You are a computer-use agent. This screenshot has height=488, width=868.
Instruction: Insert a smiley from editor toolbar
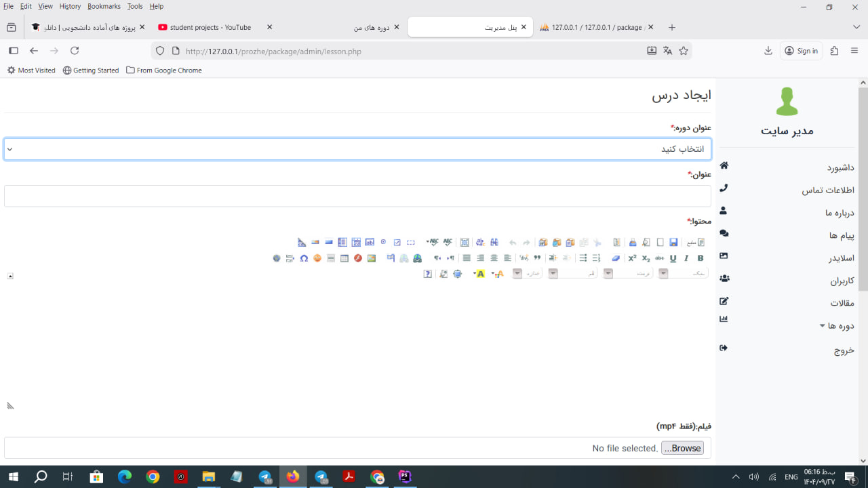click(x=317, y=258)
